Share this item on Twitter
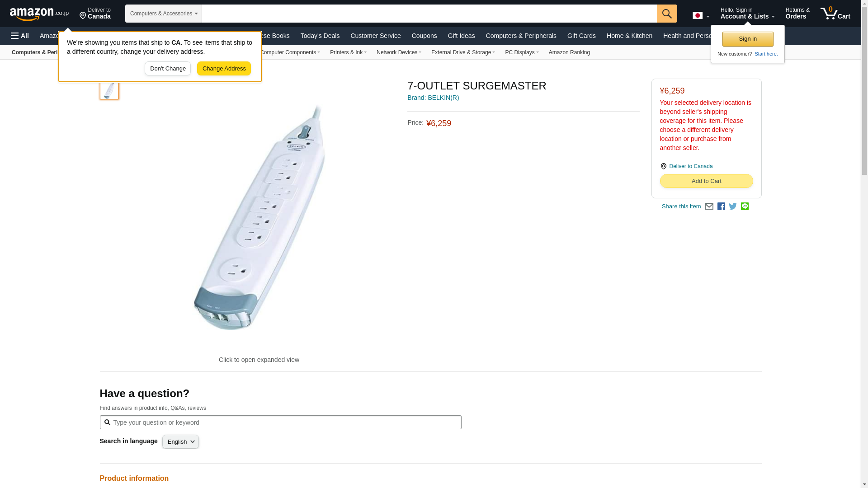This screenshot has height=488, width=868. tap(733, 206)
